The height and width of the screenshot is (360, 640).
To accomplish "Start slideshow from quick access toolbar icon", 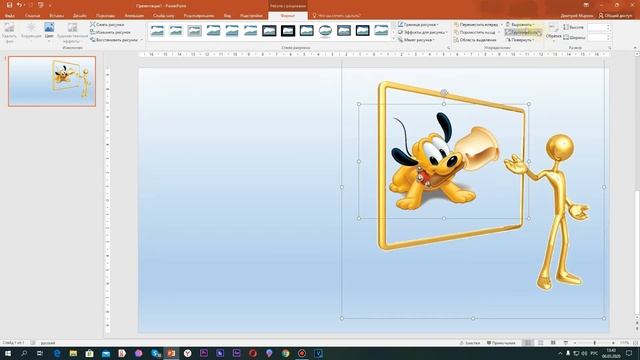I will 41,5.
